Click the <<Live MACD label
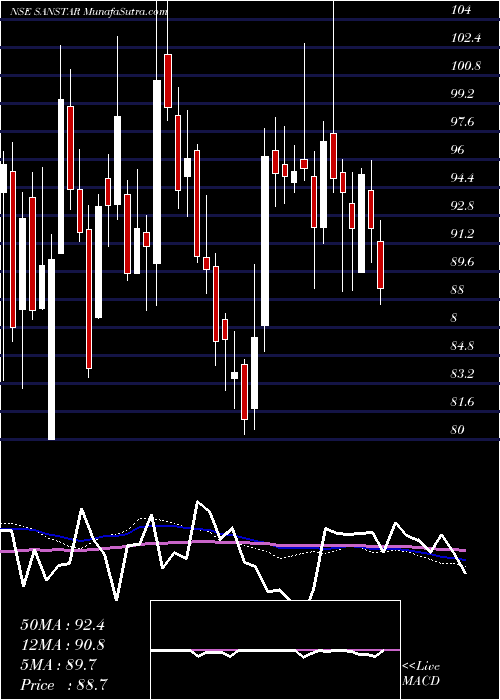This screenshot has height=700, width=500. point(421,674)
